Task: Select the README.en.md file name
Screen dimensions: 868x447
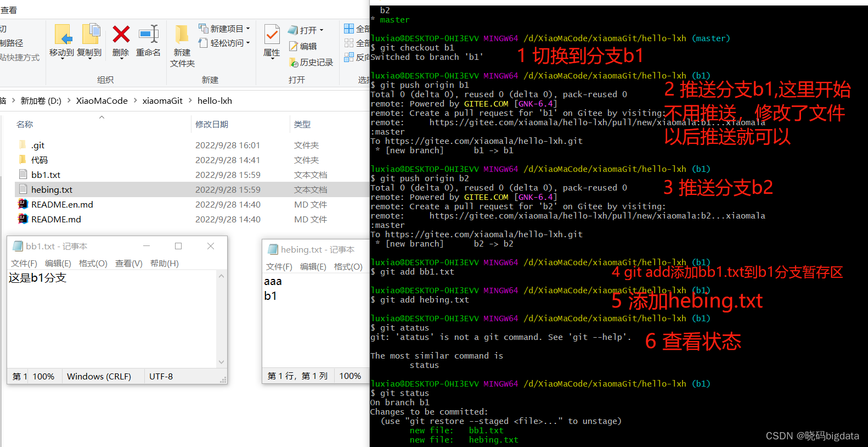Action: [x=62, y=204]
